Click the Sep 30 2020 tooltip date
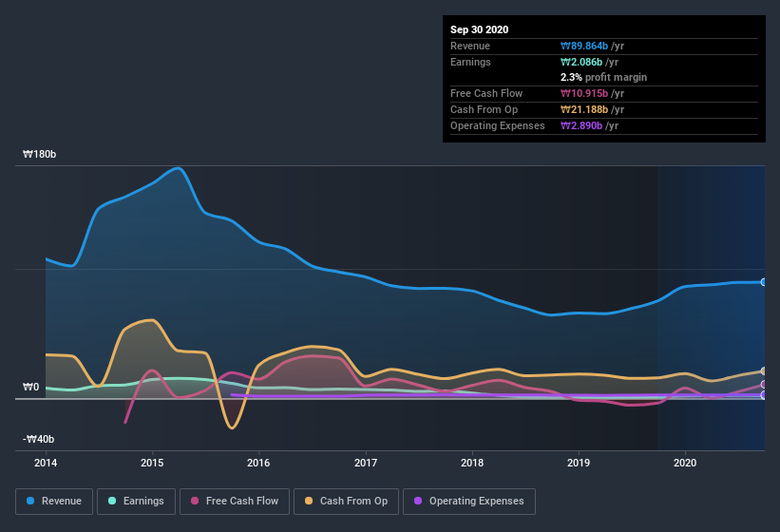 pos(479,29)
